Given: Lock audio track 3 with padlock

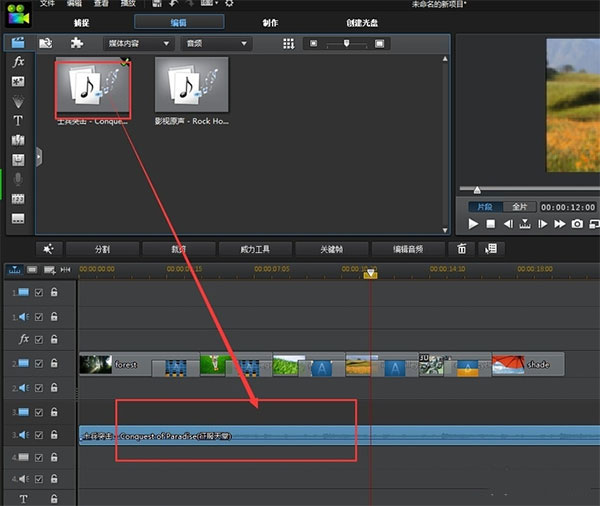Looking at the screenshot, I should pyautogui.click(x=54, y=435).
